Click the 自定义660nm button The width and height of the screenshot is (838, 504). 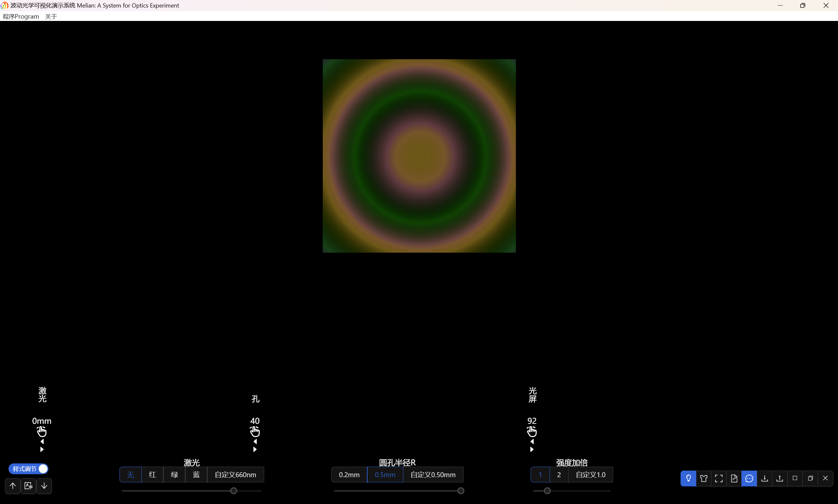(x=235, y=475)
